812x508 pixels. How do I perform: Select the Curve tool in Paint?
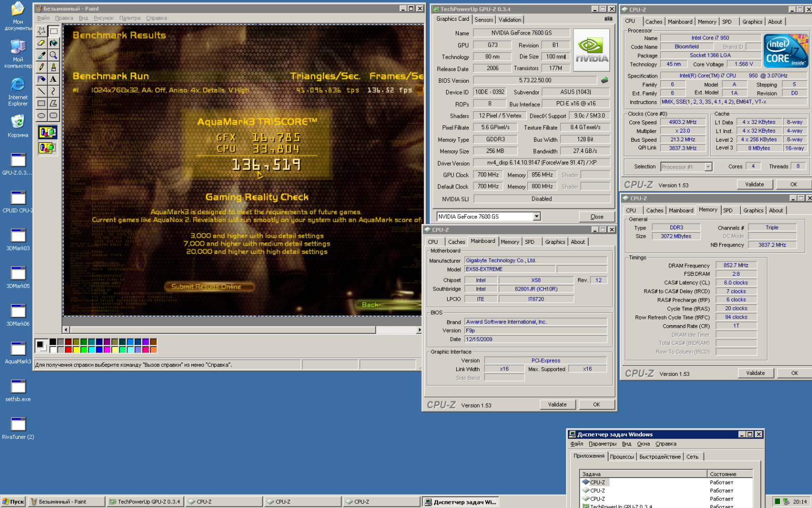coord(53,91)
